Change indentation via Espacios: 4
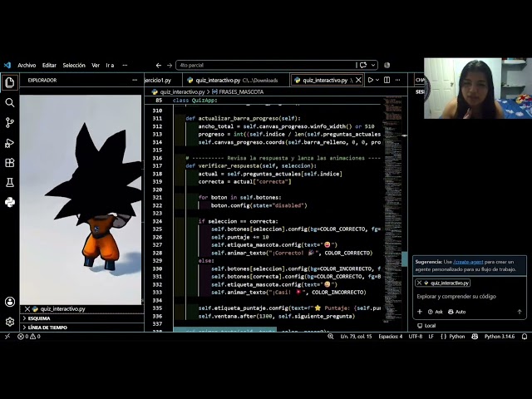Image resolution: width=532 pixels, height=399 pixels. coord(391,336)
